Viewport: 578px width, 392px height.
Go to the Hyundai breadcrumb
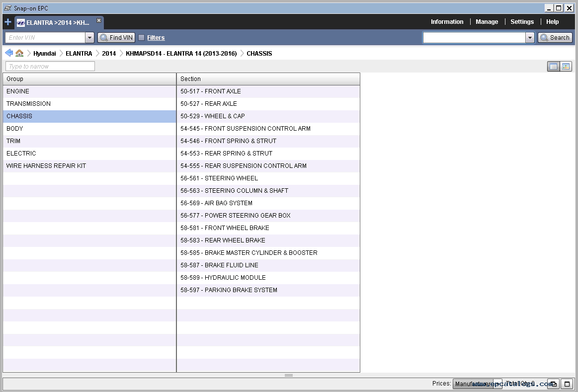click(45, 54)
